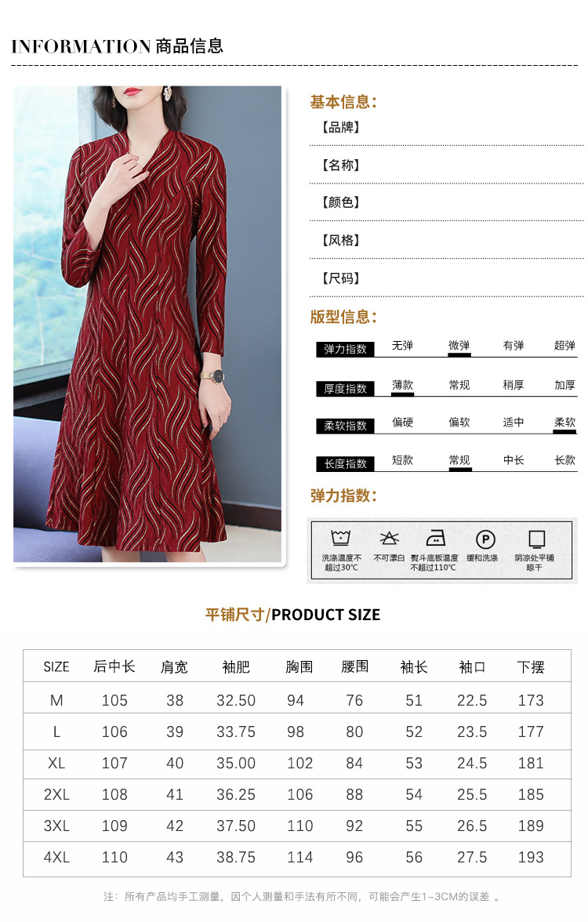588x922 pixels.
Task: Click the 弹力指数 black label
Action: pos(345,350)
